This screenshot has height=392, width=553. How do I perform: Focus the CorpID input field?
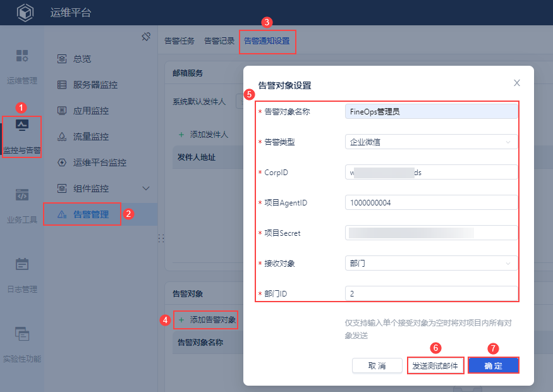(x=431, y=172)
